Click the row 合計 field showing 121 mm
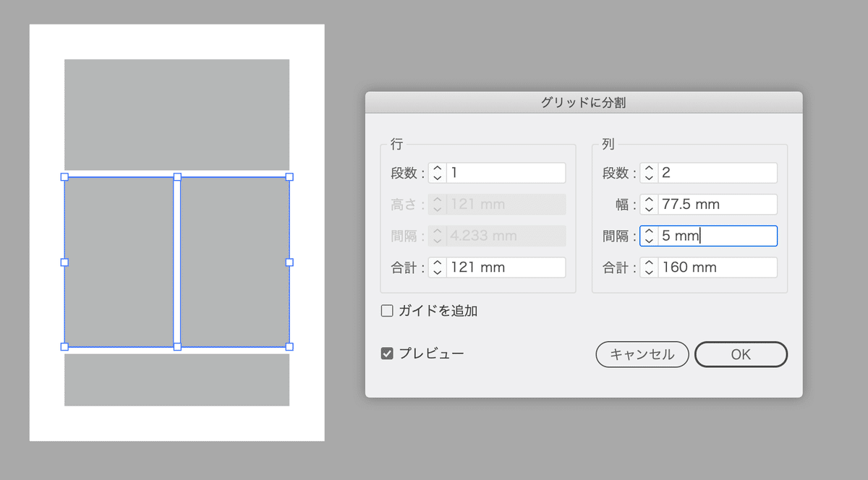868x480 pixels. tap(506, 267)
